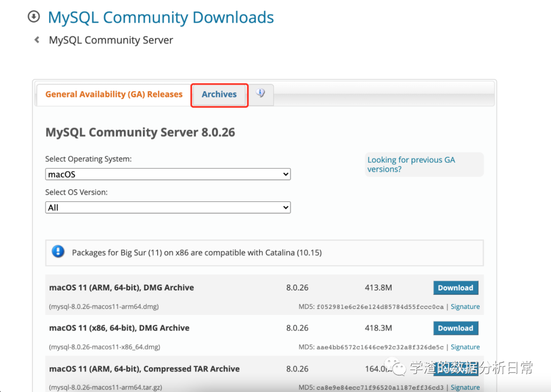Click macOS 11 (ARM, 64-bit), Compressed TAR Archive title
Viewport: 551px width, 392px height.
point(144,369)
